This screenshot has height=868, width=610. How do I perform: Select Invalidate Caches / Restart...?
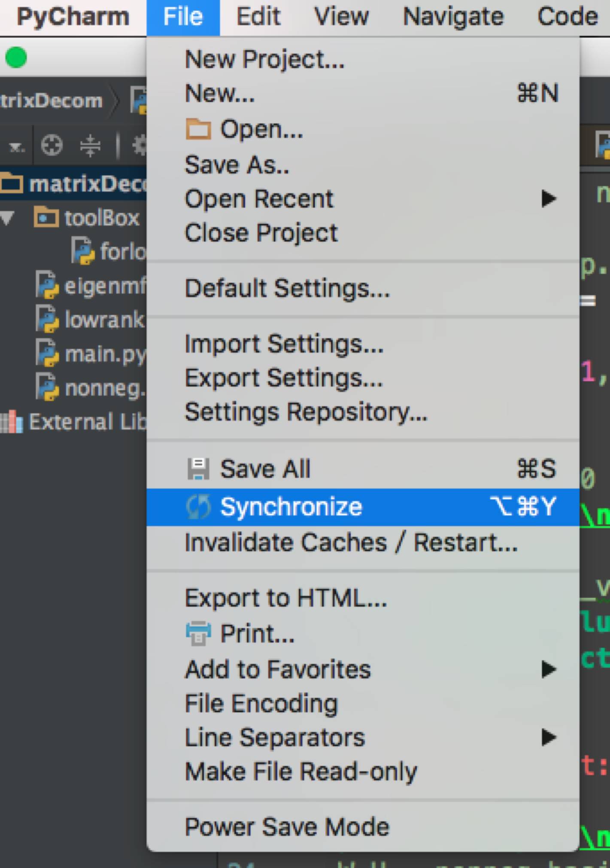363,542
